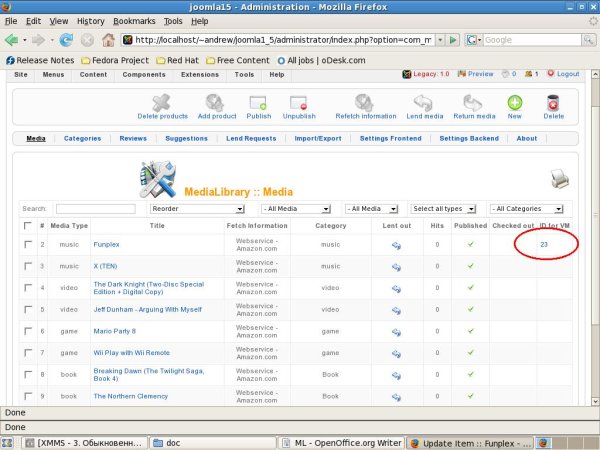This screenshot has height=450, width=600.
Task: Open the Firefox Bookmarks menu
Action: [134, 21]
